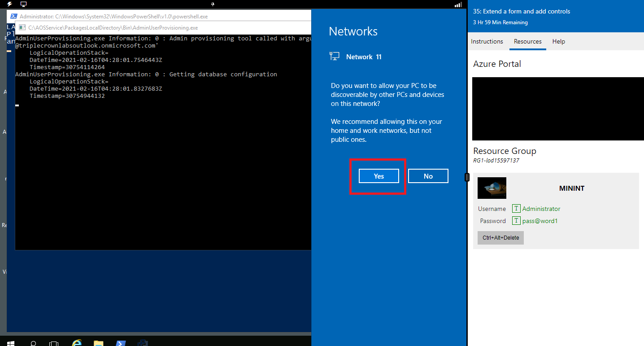Open the Instructions tab
The image size is (644, 346).
click(487, 41)
